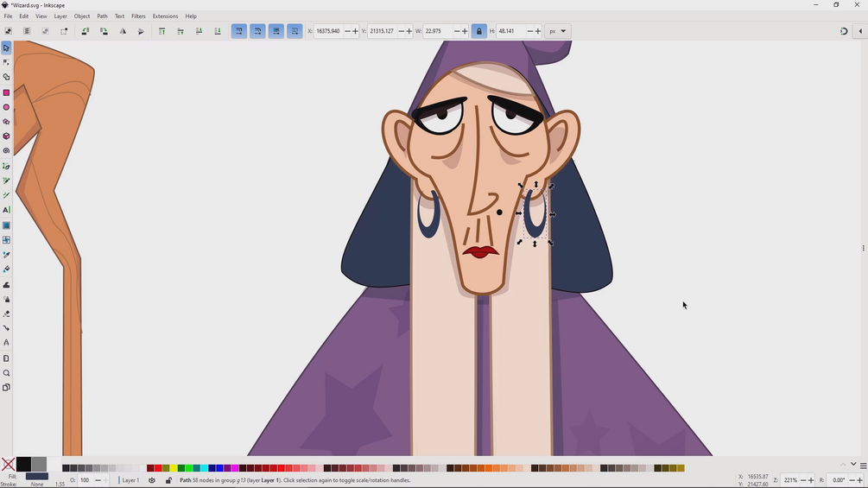Click the Fill color indicator
Viewport: 868px width, 488px height.
[37, 477]
